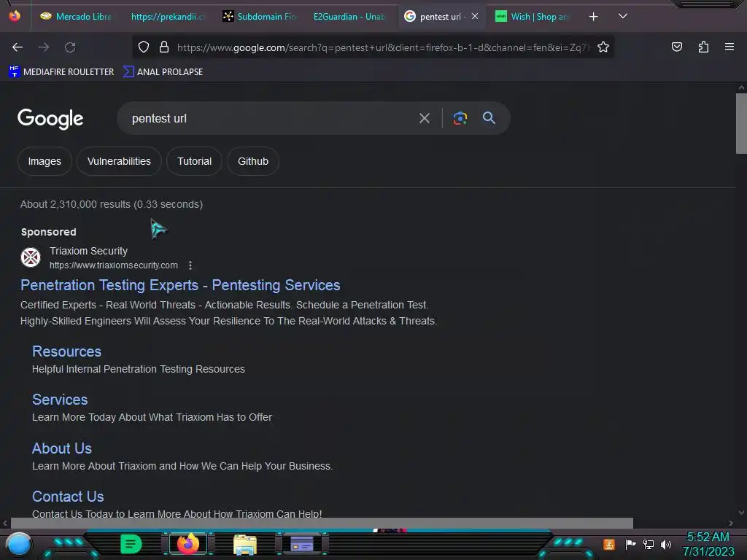Switch to the Wish Shop tab
Screen dimensions: 747x560
coord(533,17)
